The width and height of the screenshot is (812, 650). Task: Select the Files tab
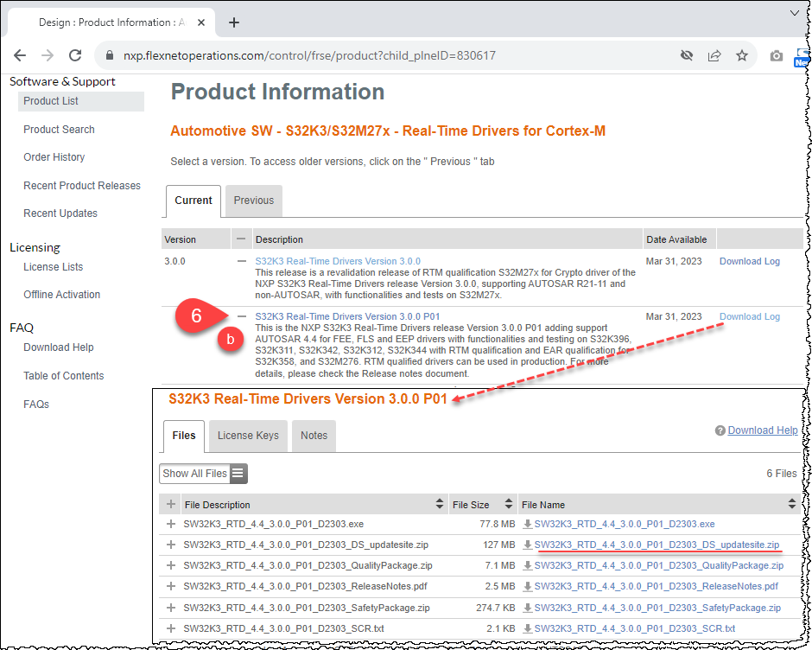click(x=184, y=436)
